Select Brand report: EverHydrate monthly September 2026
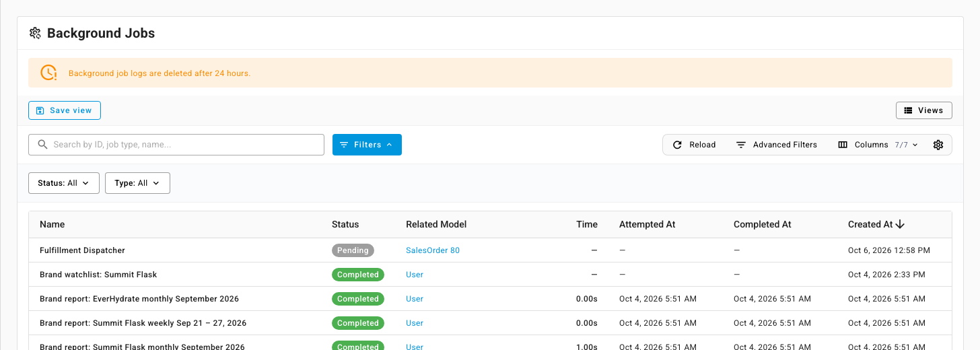The width and height of the screenshot is (980, 350). point(139,299)
